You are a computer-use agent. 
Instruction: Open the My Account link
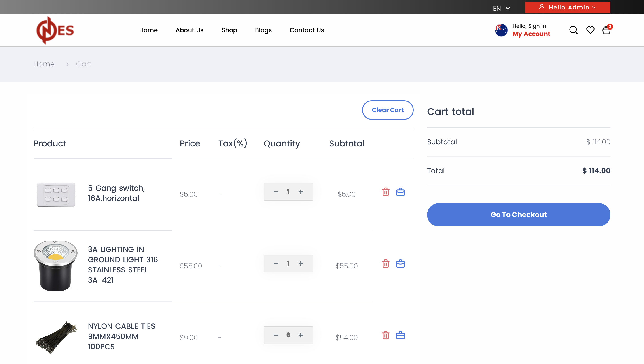(x=531, y=34)
